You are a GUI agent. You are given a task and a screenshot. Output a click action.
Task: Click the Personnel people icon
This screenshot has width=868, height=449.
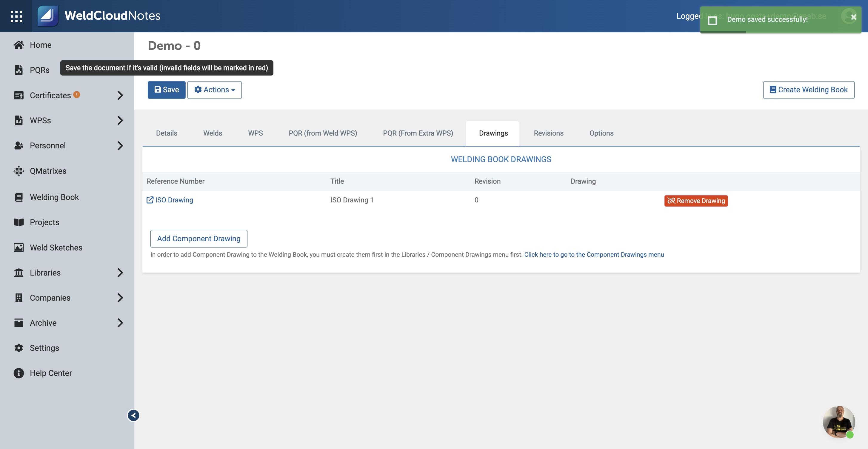[19, 146]
